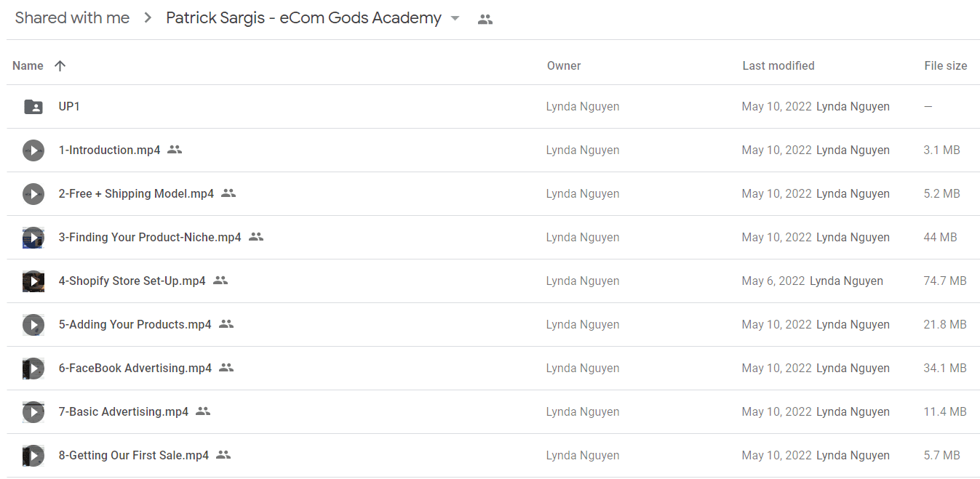Click the video icon for 7-Basic Advertising.mp4

33,412
